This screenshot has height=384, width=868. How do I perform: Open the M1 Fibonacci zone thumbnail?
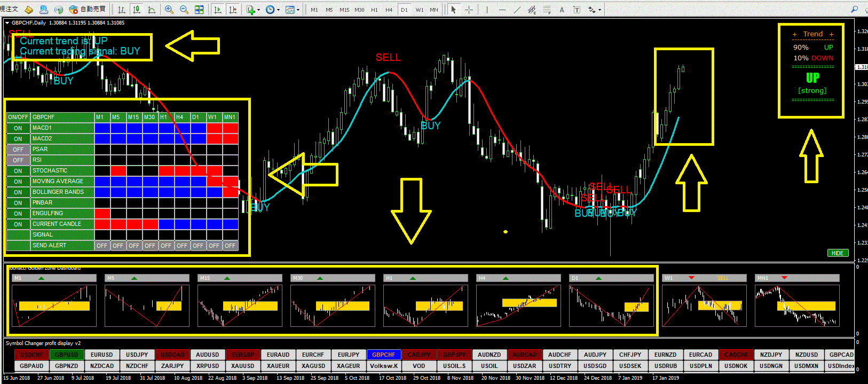tap(54, 305)
